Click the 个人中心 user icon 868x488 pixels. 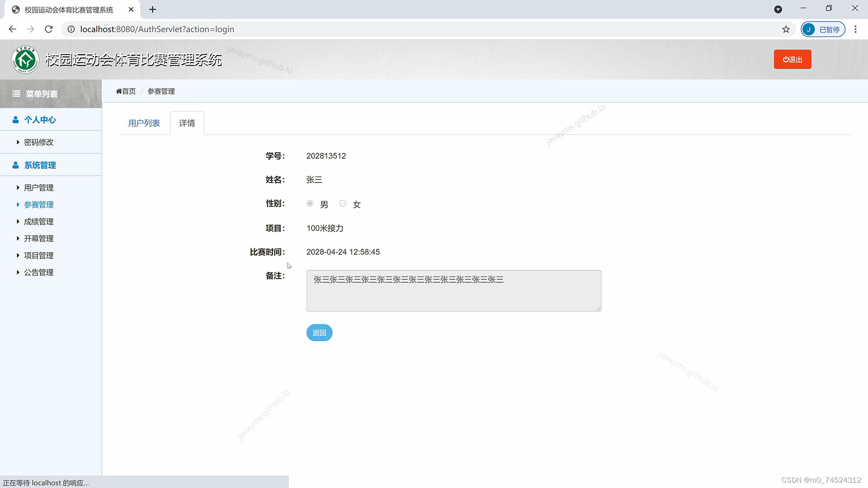[15, 120]
